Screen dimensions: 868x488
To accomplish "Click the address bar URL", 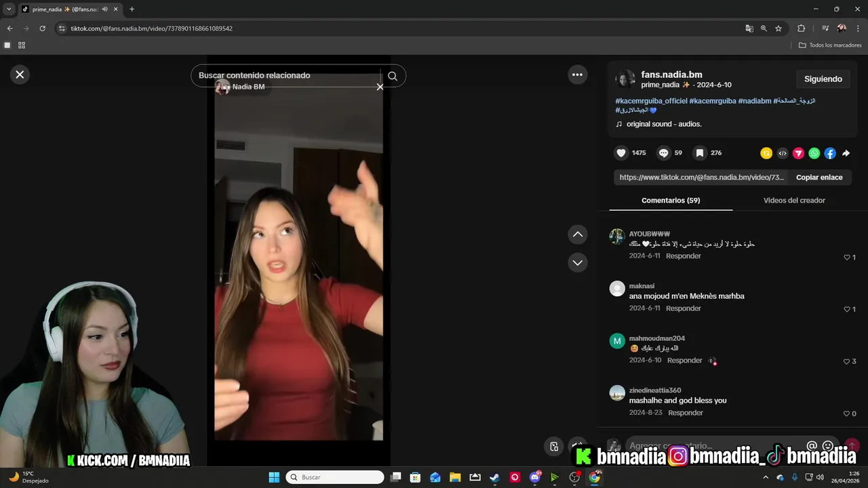I will click(151, 28).
